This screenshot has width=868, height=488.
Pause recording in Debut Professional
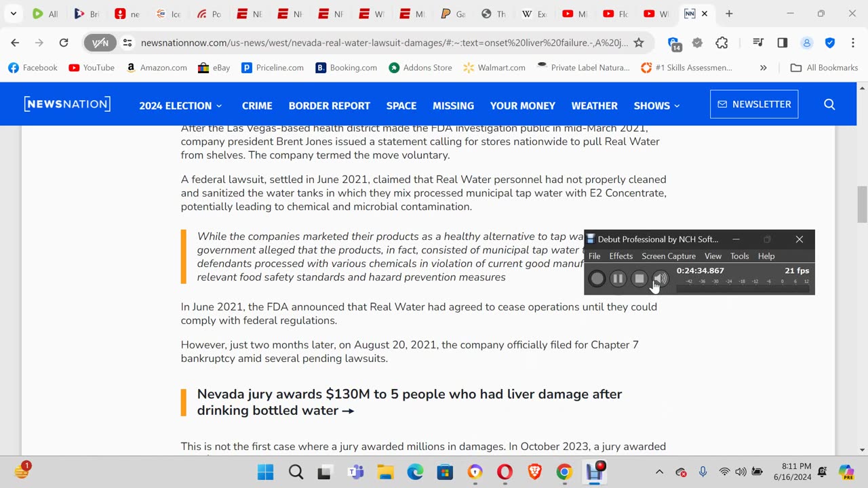click(618, 279)
